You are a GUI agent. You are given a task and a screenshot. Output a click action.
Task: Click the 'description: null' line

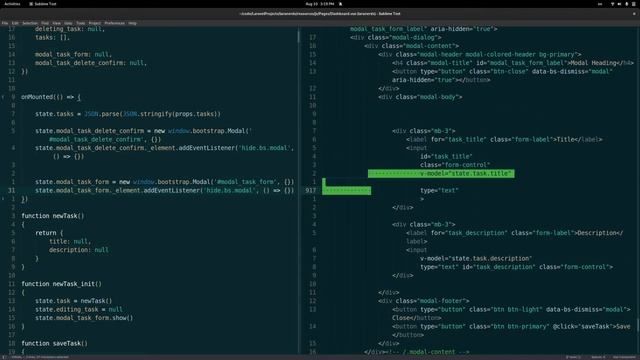pos(79,250)
